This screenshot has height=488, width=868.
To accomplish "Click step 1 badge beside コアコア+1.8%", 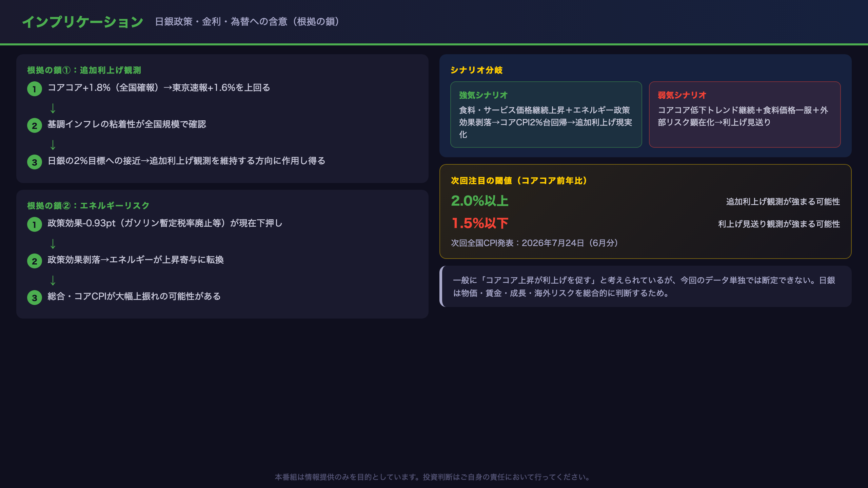I will (35, 89).
